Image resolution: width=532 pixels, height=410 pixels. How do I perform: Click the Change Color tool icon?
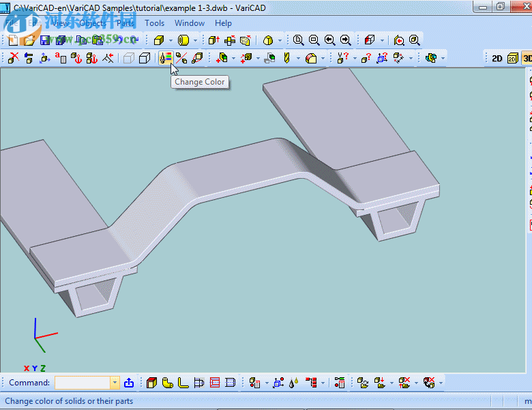(165, 58)
